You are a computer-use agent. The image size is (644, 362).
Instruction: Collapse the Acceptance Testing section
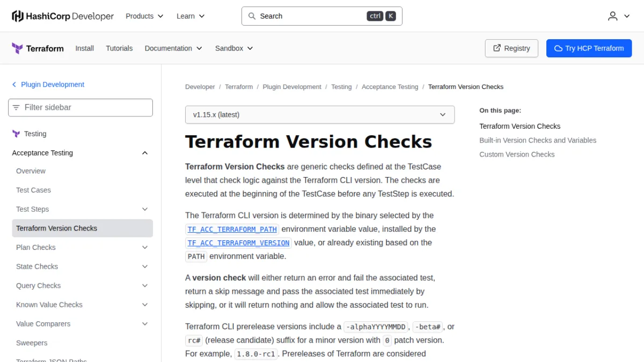(145, 153)
